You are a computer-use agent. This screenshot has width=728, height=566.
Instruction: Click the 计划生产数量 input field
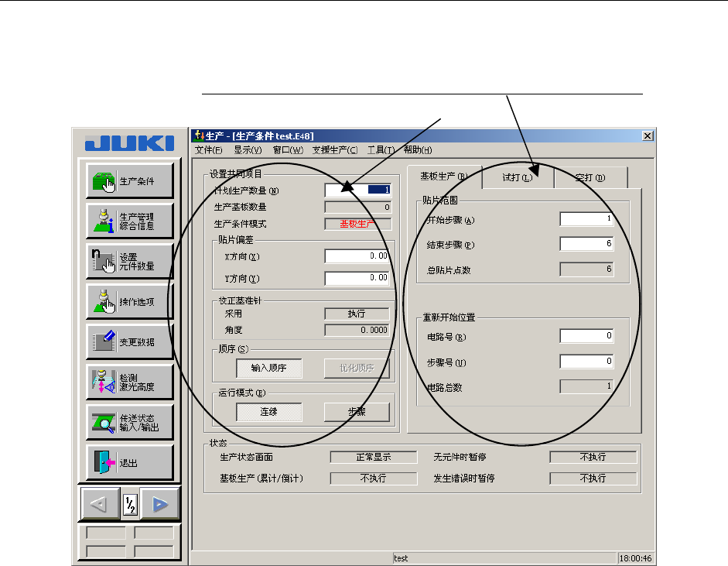click(x=358, y=190)
